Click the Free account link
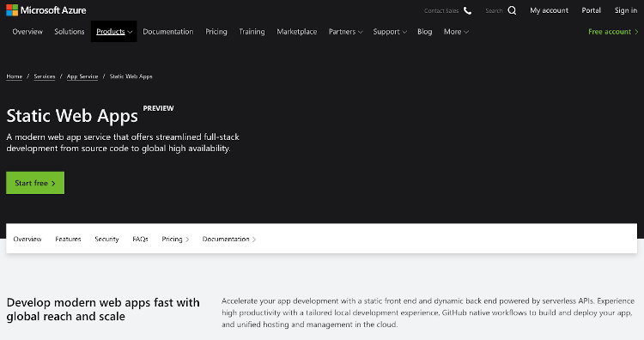Viewport: 644px width, 340px height. point(613,32)
